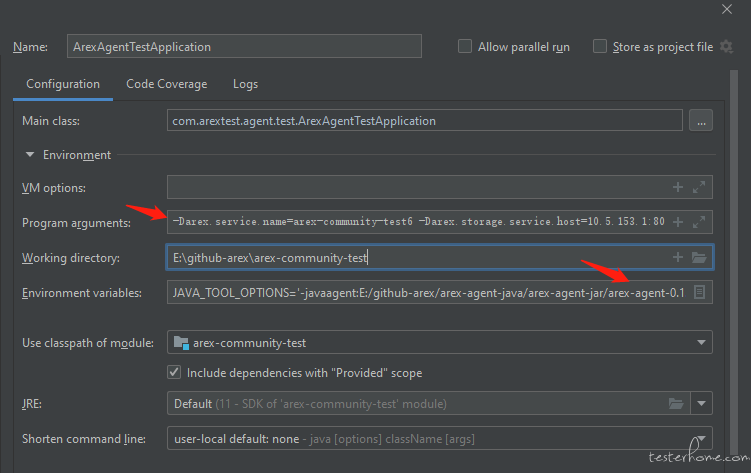The height and width of the screenshot is (473, 751).
Task: Uncheck Include dependencies with Provided scope
Action: [x=174, y=372]
